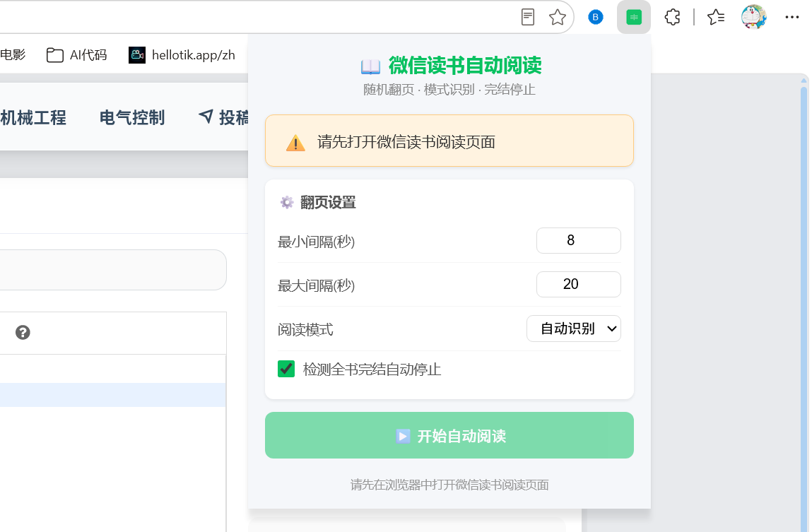
Task: Go to 电气控制 navigation tab
Action: tap(132, 118)
